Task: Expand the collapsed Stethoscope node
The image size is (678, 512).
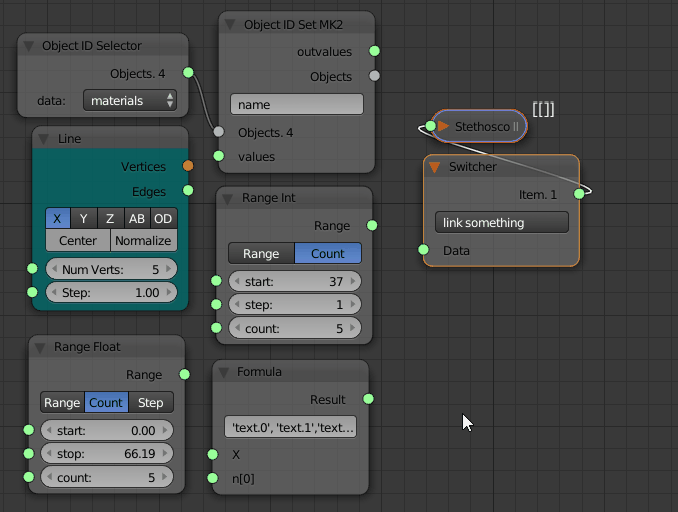Action: (443, 126)
